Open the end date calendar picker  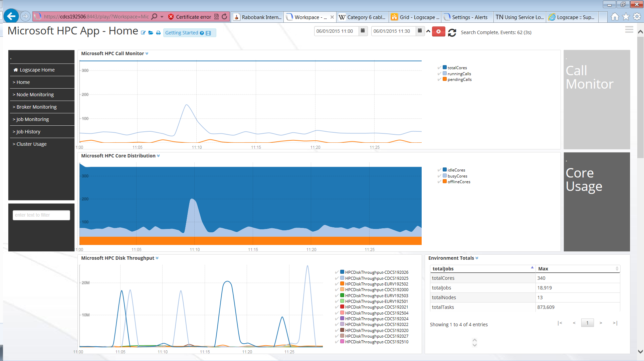click(x=420, y=31)
